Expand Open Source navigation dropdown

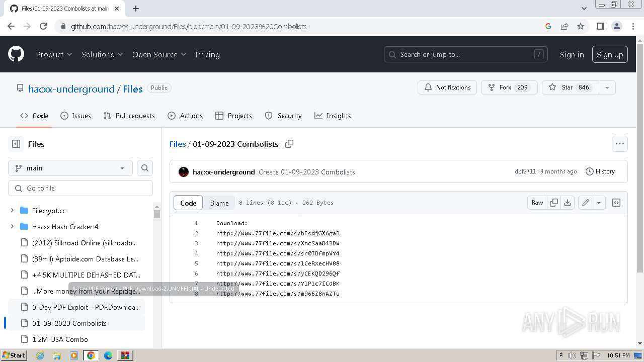[159, 54]
